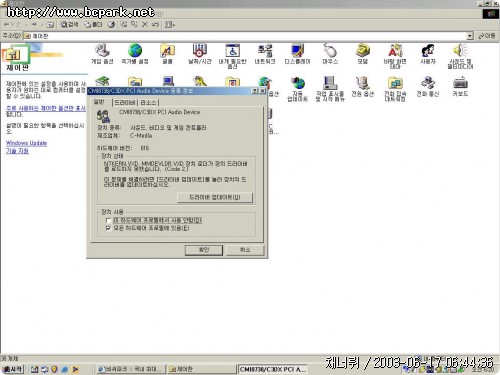
Task: Open the address bar dropdown arrow
Action: click(470, 36)
